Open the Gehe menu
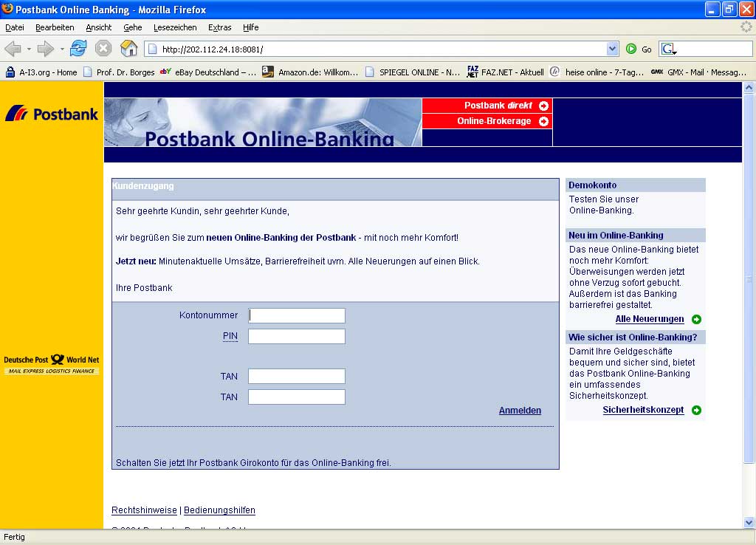Viewport: 756px width, 545px height. coord(133,27)
